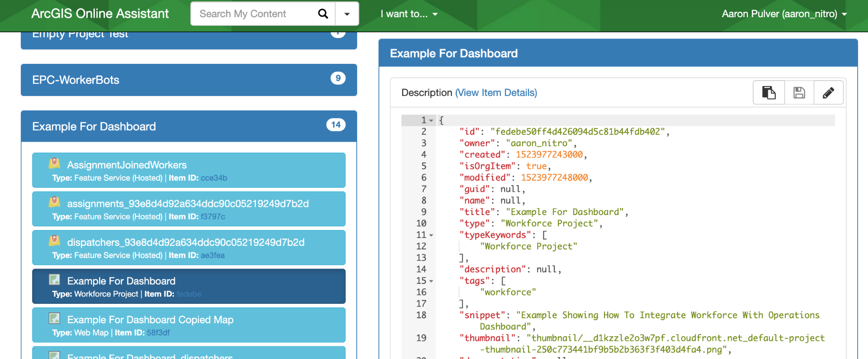Viewport: 868px width, 359px height.
Task: Click the modified timestamp 1523977248000
Action: (554, 178)
